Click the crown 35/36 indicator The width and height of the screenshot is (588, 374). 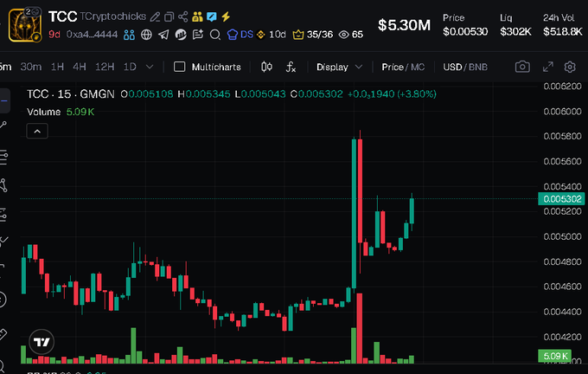point(313,35)
